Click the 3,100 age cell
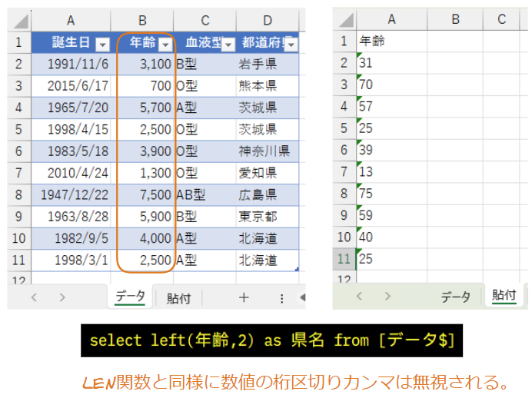Screen dimensions: 532x398 tap(142, 64)
